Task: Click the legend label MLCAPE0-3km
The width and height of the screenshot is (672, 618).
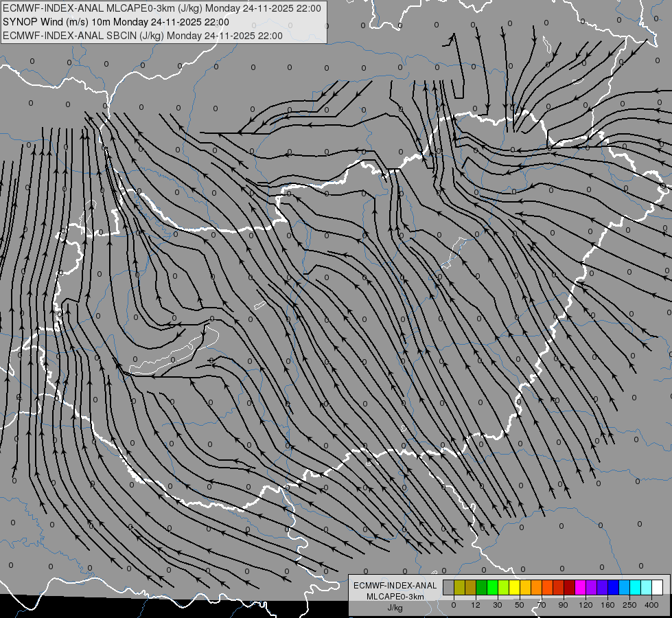Action: [x=395, y=596]
